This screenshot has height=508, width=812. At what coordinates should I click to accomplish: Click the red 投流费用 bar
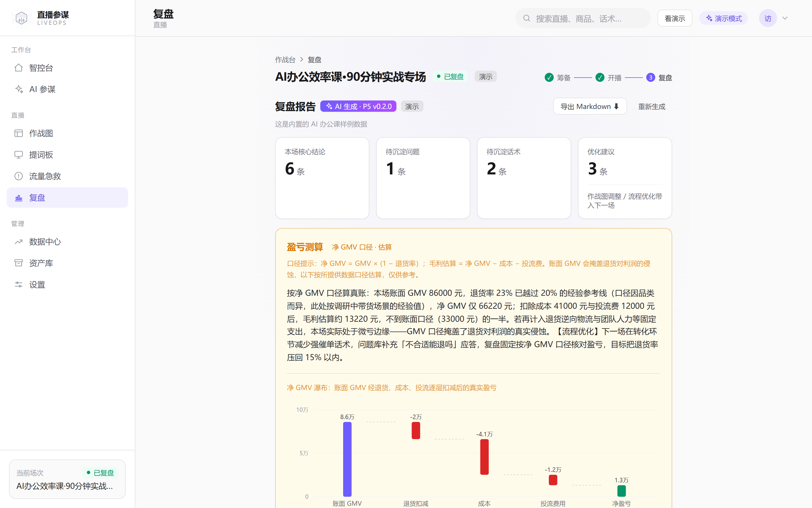click(553, 480)
